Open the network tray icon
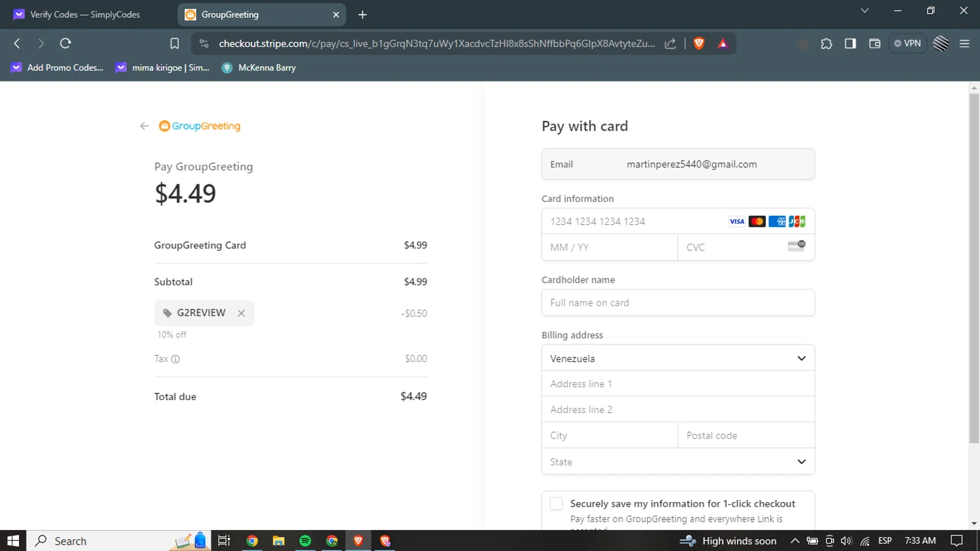 (865, 541)
